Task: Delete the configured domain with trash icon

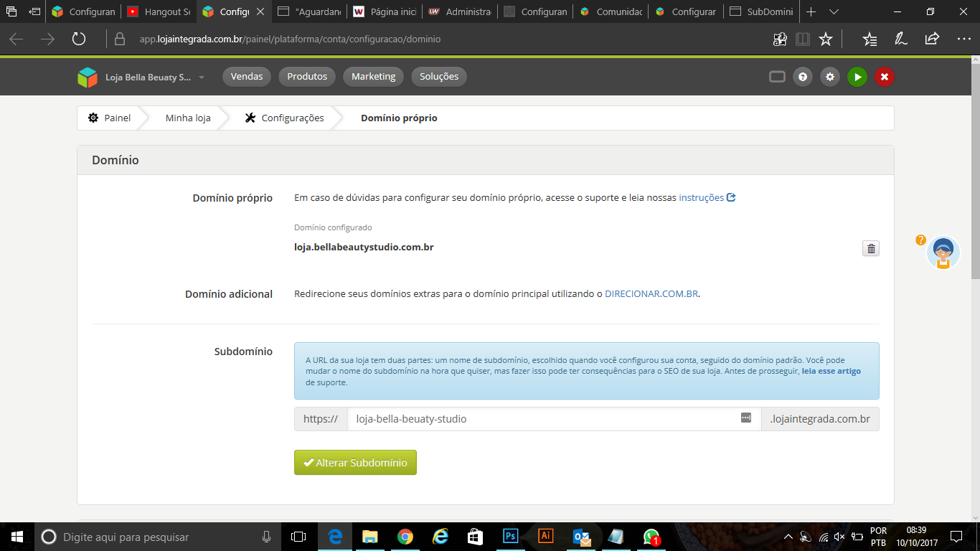Action: pyautogui.click(x=870, y=249)
